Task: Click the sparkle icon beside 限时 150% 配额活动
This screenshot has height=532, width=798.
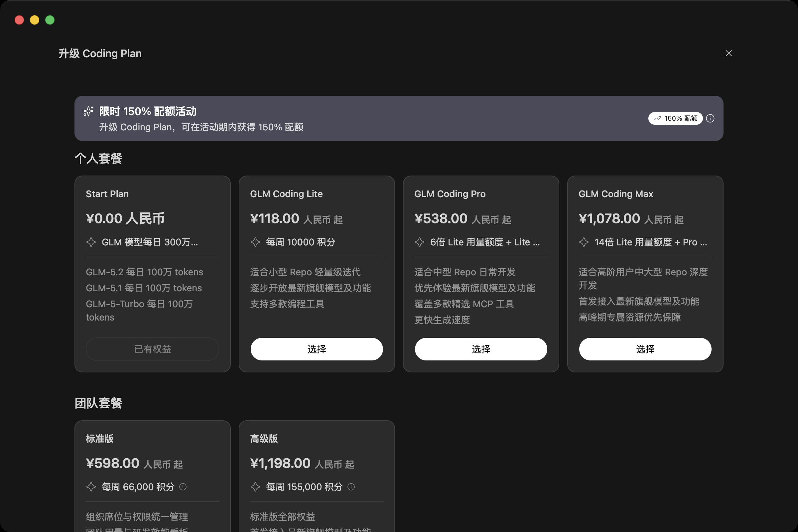Action: click(x=88, y=111)
